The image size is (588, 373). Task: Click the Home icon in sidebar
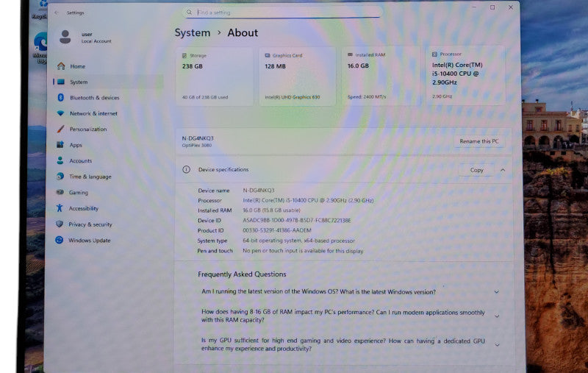pyautogui.click(x=61, y=66)
